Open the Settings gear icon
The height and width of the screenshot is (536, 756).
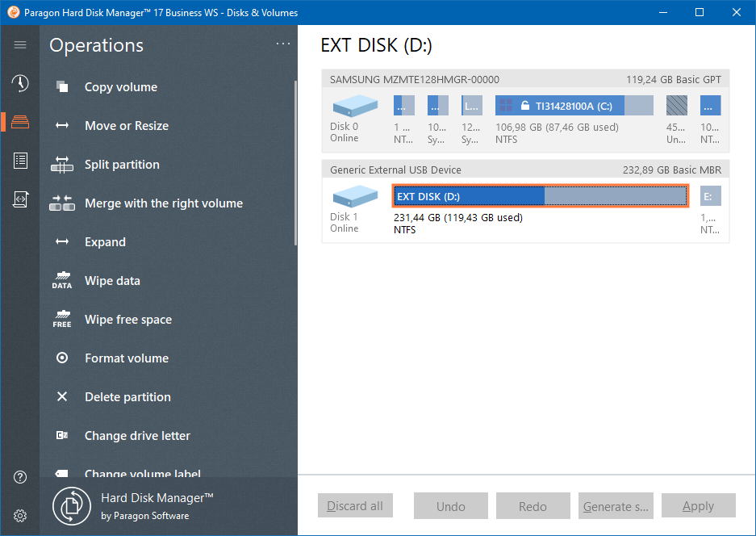coord(20,516)
